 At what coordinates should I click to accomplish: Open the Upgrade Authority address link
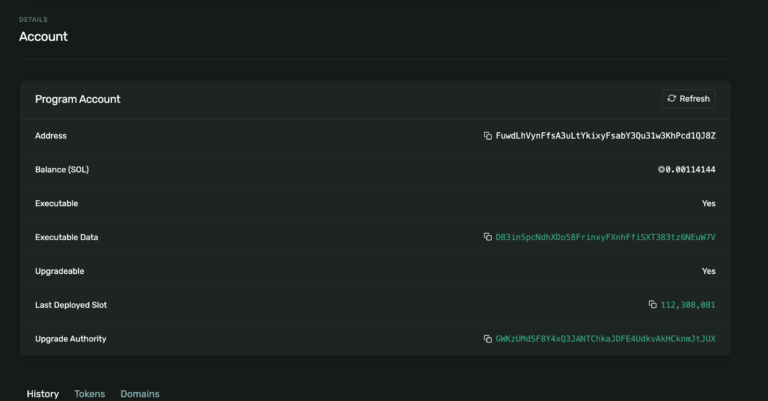click(605, 339)
